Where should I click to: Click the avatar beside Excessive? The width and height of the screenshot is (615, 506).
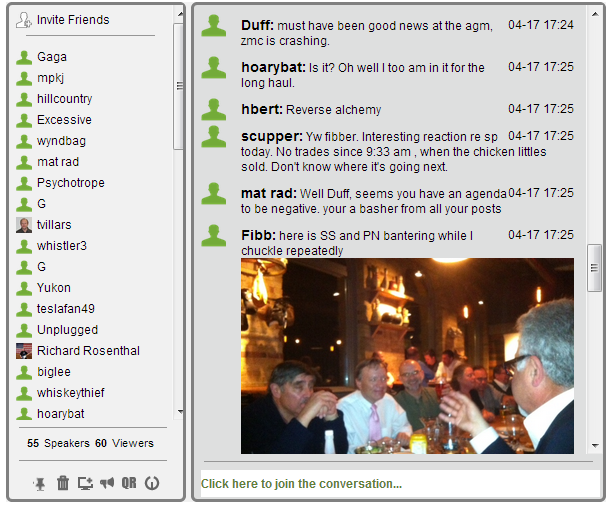24,120
